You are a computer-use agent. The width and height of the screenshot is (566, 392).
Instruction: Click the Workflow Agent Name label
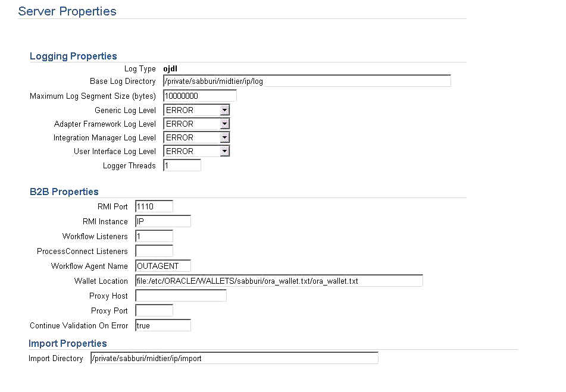[89, 266]
